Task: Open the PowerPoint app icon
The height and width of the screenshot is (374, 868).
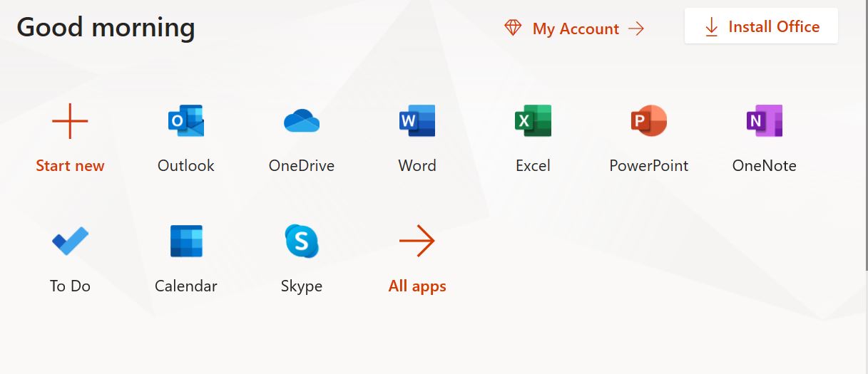Action: click(649, 121)
